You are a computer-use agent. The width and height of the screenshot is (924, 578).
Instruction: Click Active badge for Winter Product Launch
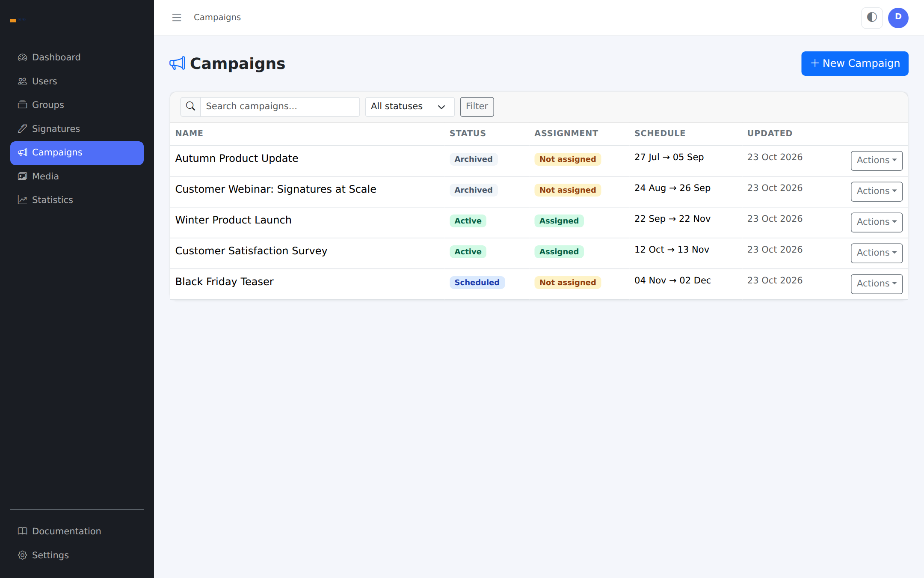468,221
